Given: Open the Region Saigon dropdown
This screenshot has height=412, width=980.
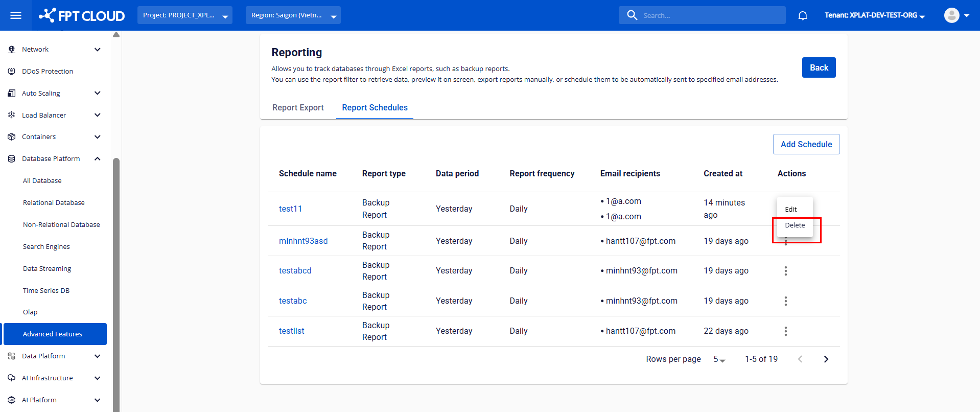Looking at the screenshot, I should click(293, 15).
